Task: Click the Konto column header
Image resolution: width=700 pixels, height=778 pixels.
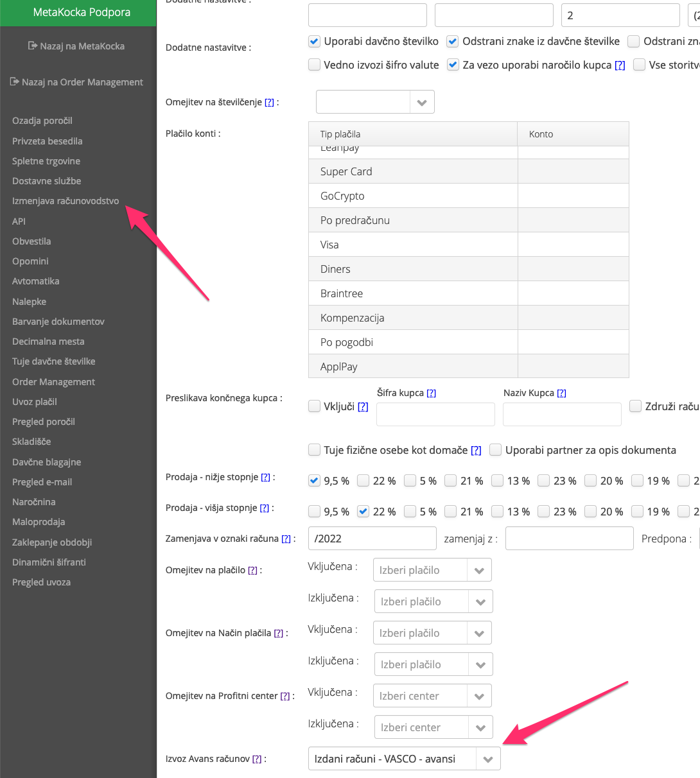Action: 573,134
